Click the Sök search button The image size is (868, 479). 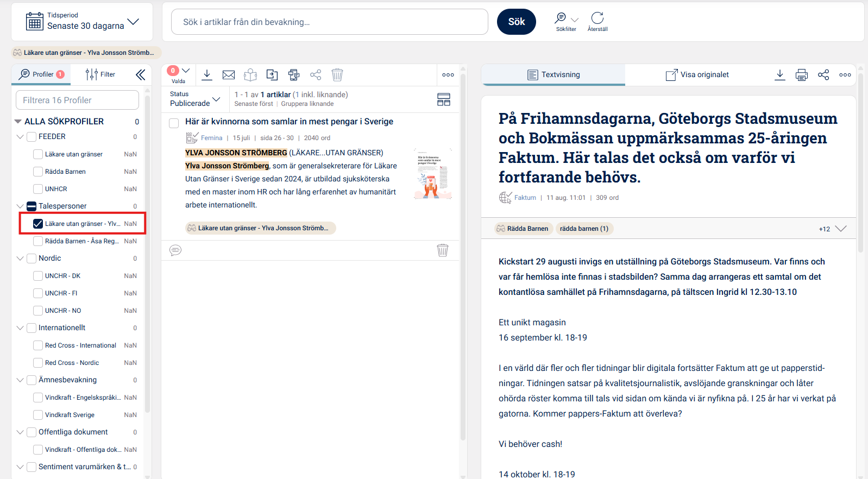[517, 22]
